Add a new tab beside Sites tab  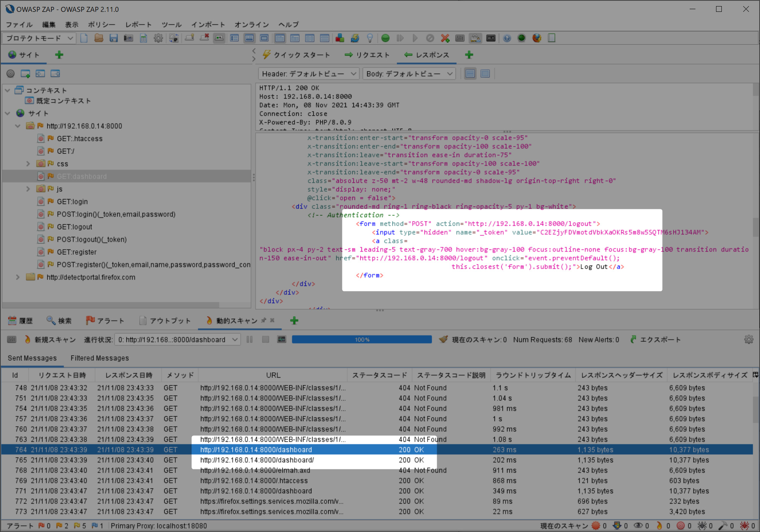coord(59,55)
